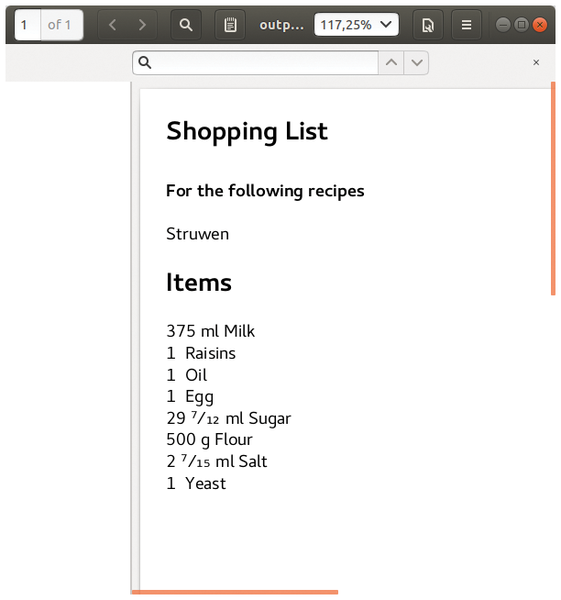Jump to previous search result
The width and height of the screenshot is (561, 600).
click(391, 62)
